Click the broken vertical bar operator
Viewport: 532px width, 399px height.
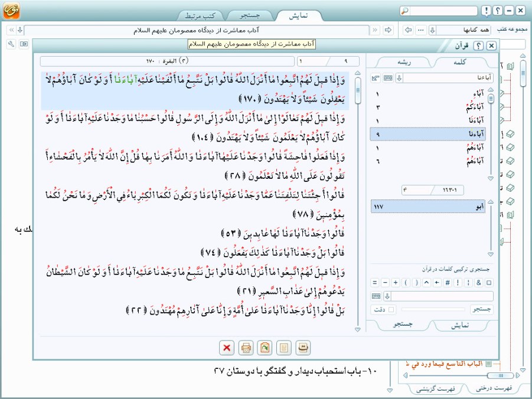[468, 282]
